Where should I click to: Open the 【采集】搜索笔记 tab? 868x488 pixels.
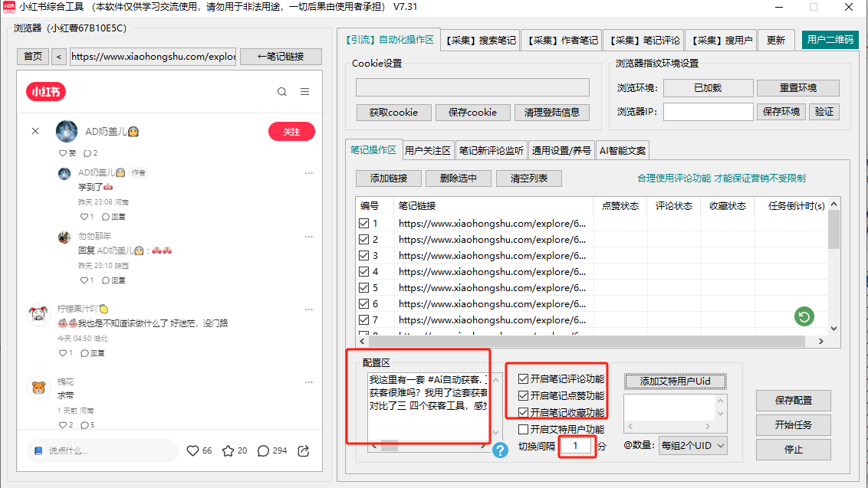click(481, 40)
